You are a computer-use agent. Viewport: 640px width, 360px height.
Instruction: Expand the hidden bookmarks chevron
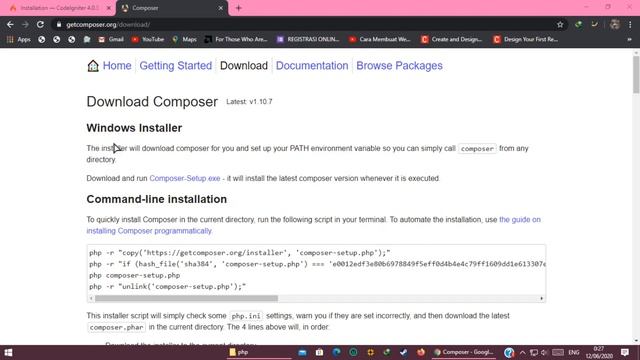[x=629, y=40]
